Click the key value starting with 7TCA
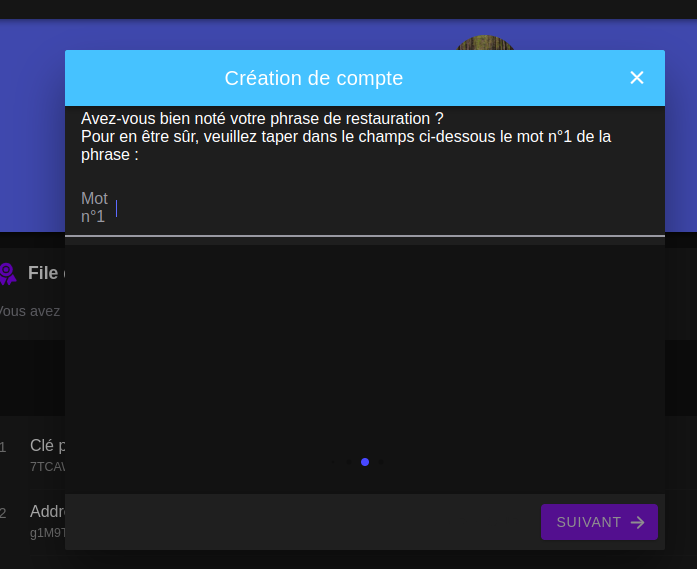697x569 pixels. pyautogui.click(x=47, y=466)
